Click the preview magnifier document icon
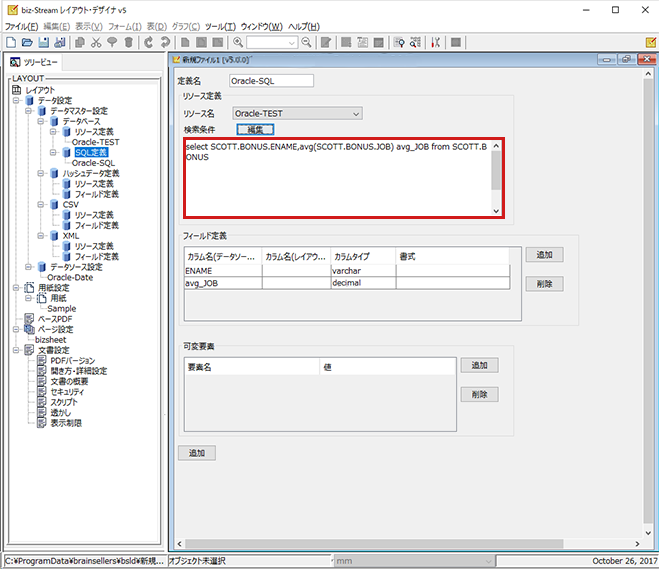The width and height of the screenshot is (659, 569). click(x=399, y=42)
